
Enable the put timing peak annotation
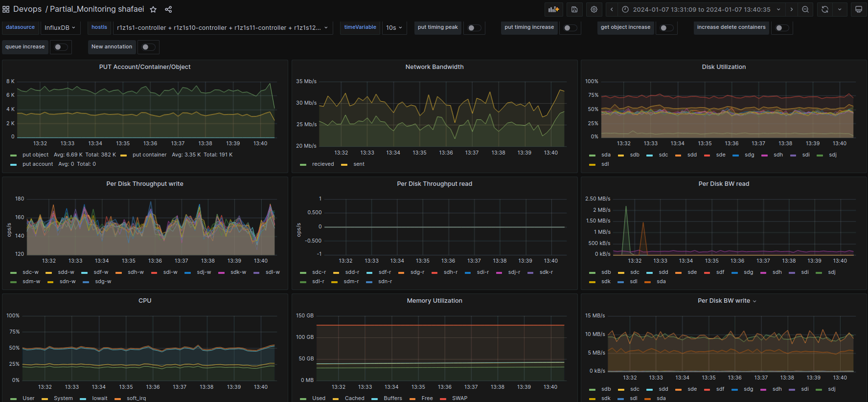click(x=474, y=28)
